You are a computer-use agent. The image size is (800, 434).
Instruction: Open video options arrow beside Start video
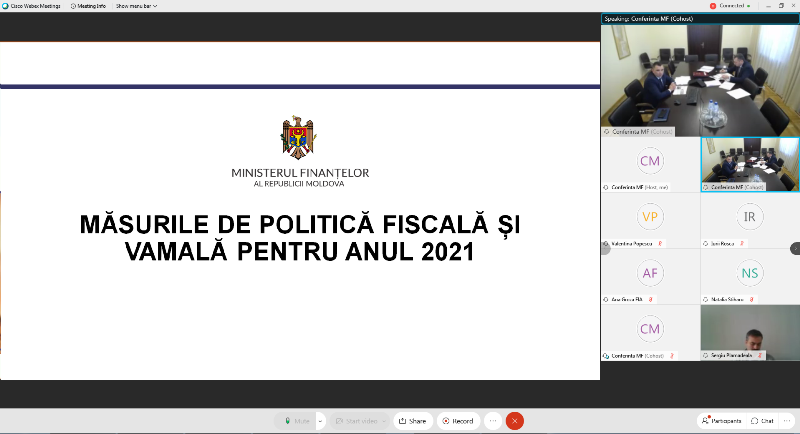pyautogui.click(x=384, y=421)
